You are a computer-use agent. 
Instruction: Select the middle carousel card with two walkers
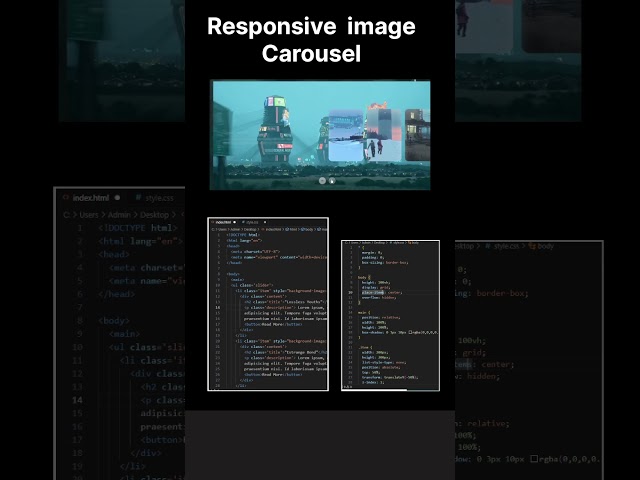[x=384, y=135]
